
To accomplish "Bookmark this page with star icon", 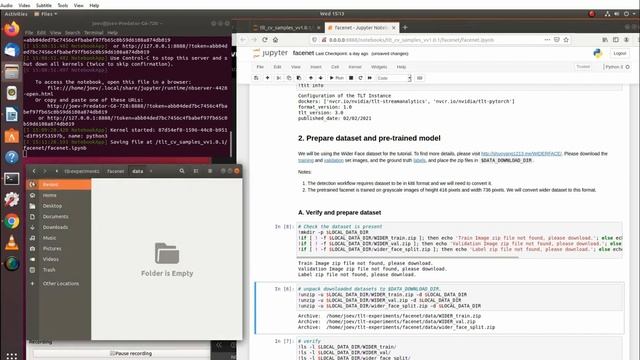I will coord(566,40).
